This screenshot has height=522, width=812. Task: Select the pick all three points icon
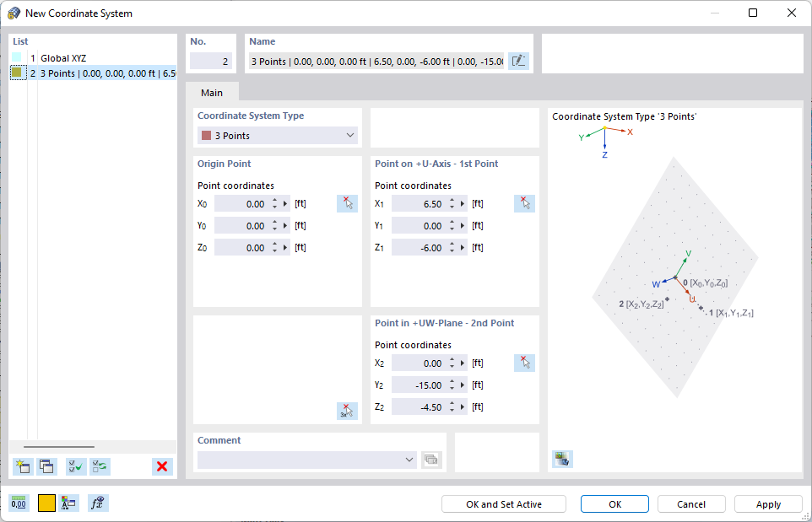[x=347, y=411]
